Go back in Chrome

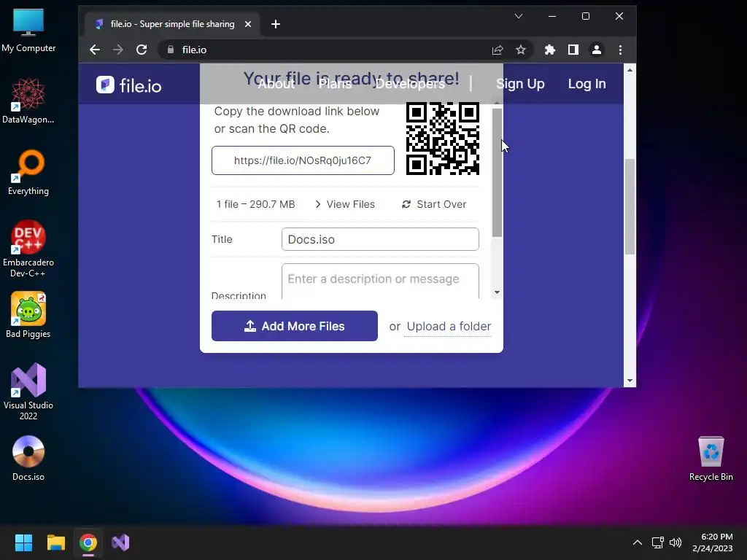tap(95, 50)
